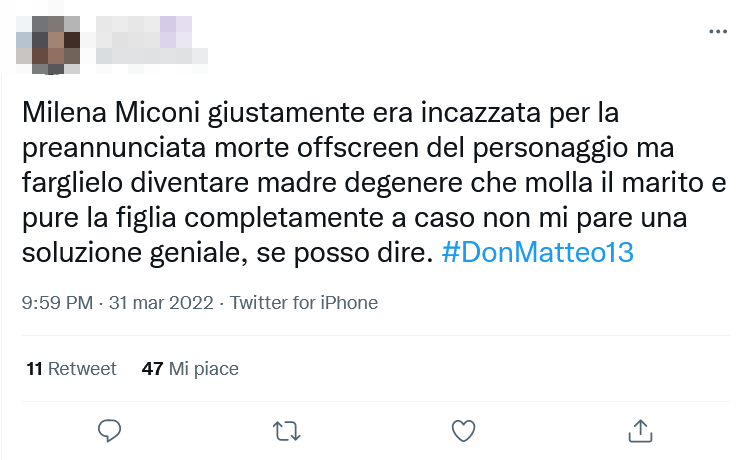Open the share icon menu
Viewport: 748px width, 460px height.
[x=639, y=430]
